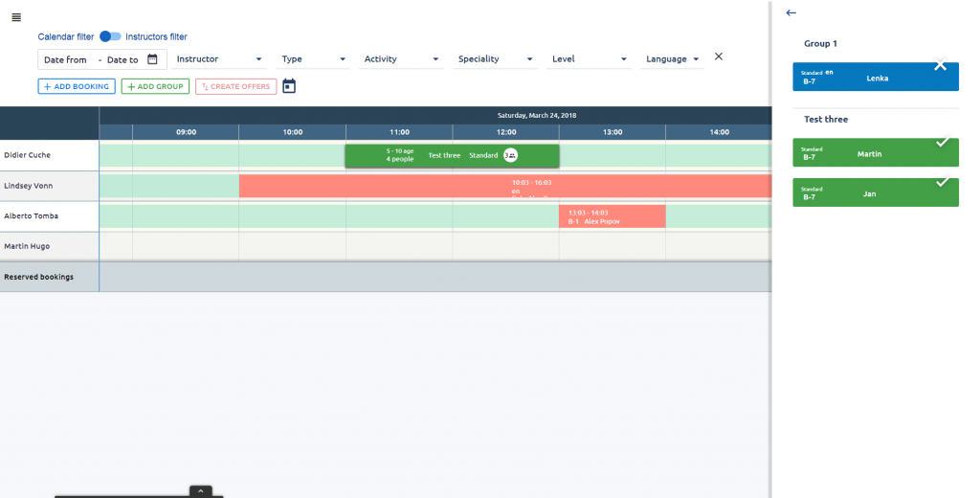Click the Instructors filter label
The image size is (980, 498).
(156, 37)
